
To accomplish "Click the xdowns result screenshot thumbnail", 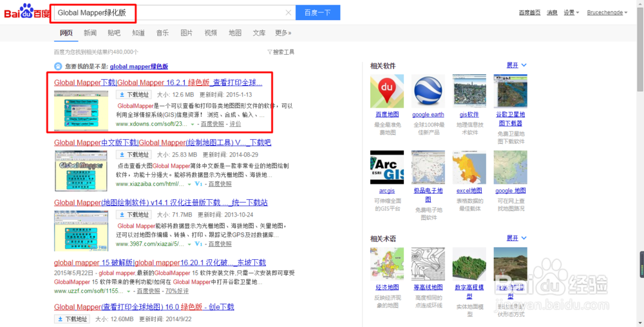I will click(x=81, y=110).
